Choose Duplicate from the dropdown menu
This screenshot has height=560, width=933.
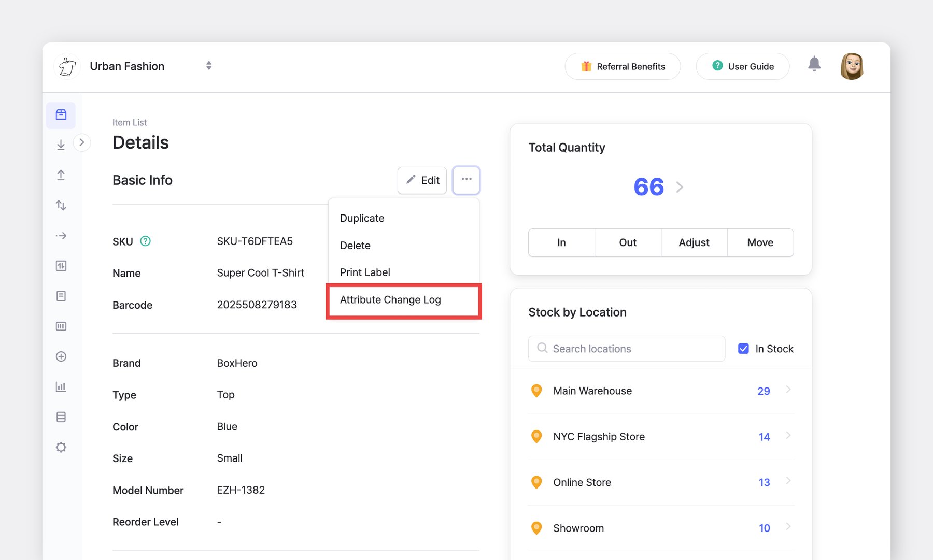pos(362,218)
